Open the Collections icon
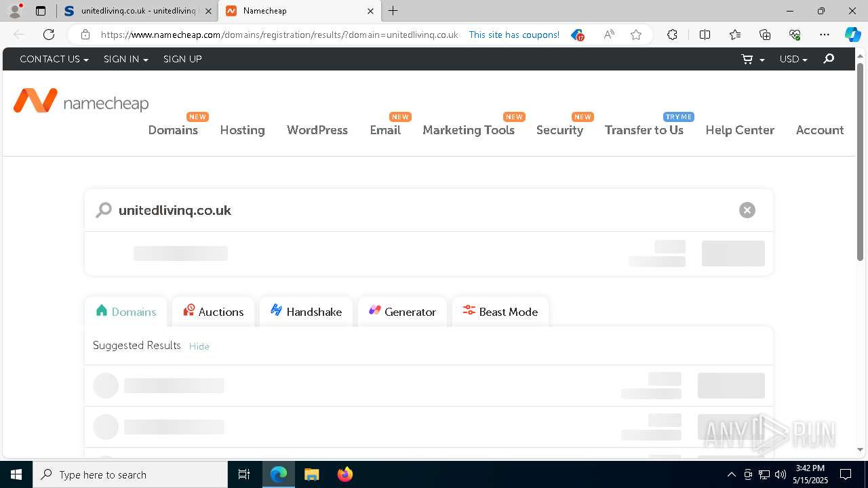This screenshot has height=488, width=868. coord(765,35)
